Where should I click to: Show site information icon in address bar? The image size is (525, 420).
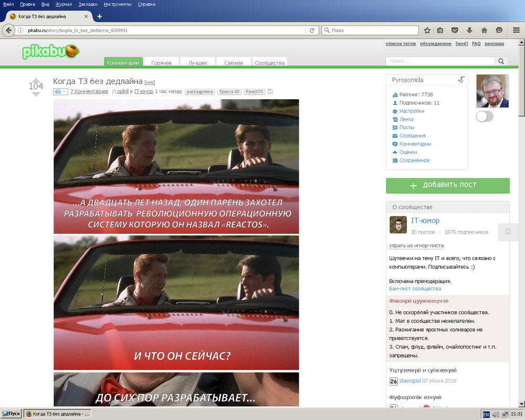pyautogui.click(x=20, y=30)
